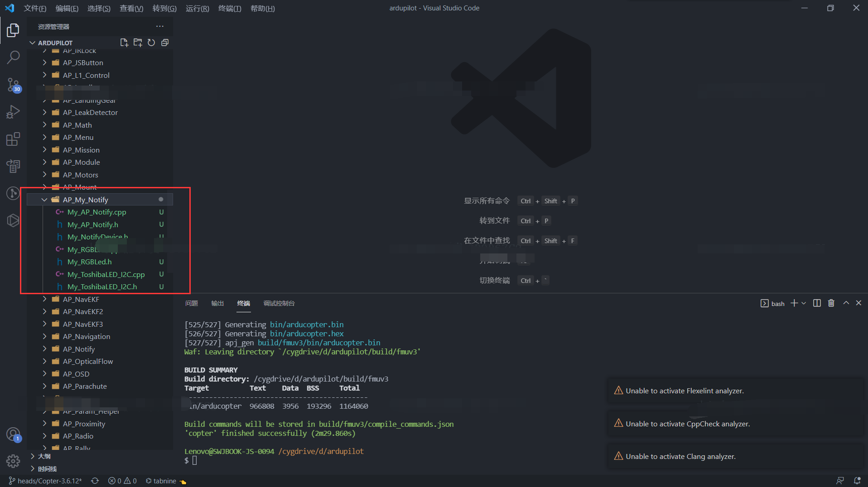
Task: Expand the AP_JSButton folder
Action: pyautogui.click(x=100, y=62)
